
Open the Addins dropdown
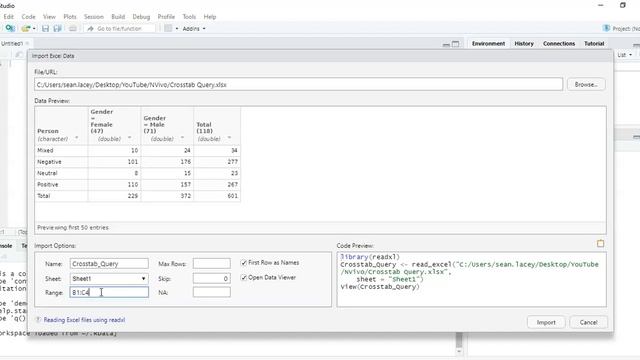pos(194,29)
